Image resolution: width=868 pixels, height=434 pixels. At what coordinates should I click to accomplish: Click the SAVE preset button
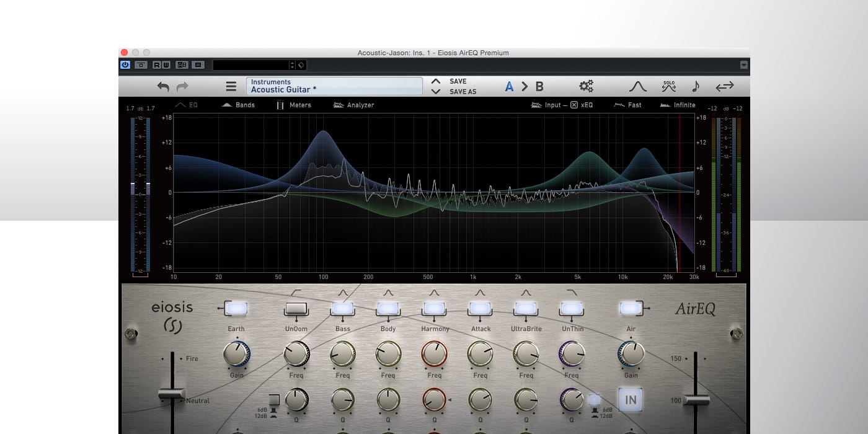pos(458,81)
